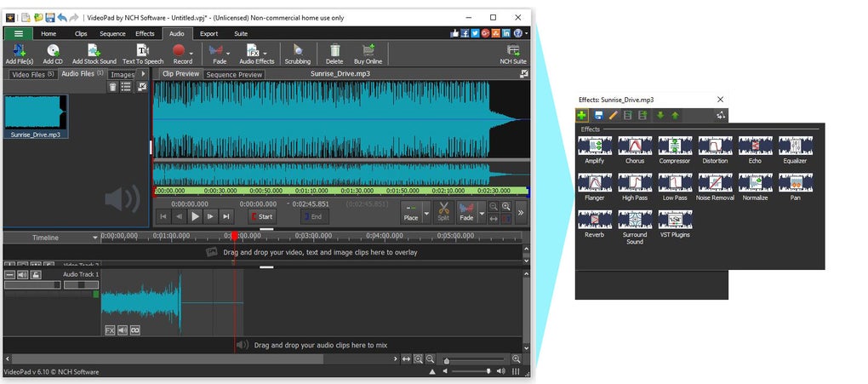868x384 pixels.
Task: Open the Video Files bin tab
Action: pos(32,74)
